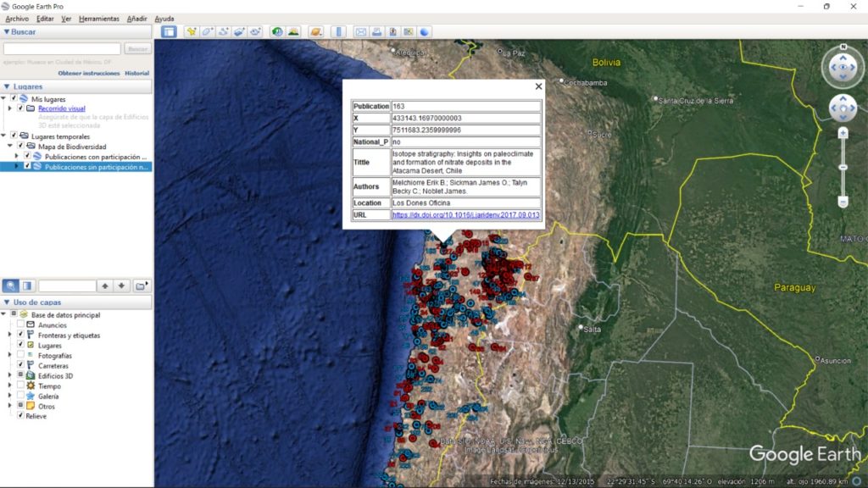Switch between Earth, Sky and planets
The height and width of the screenshot is (488, 868).
click(x=315, y=32)
